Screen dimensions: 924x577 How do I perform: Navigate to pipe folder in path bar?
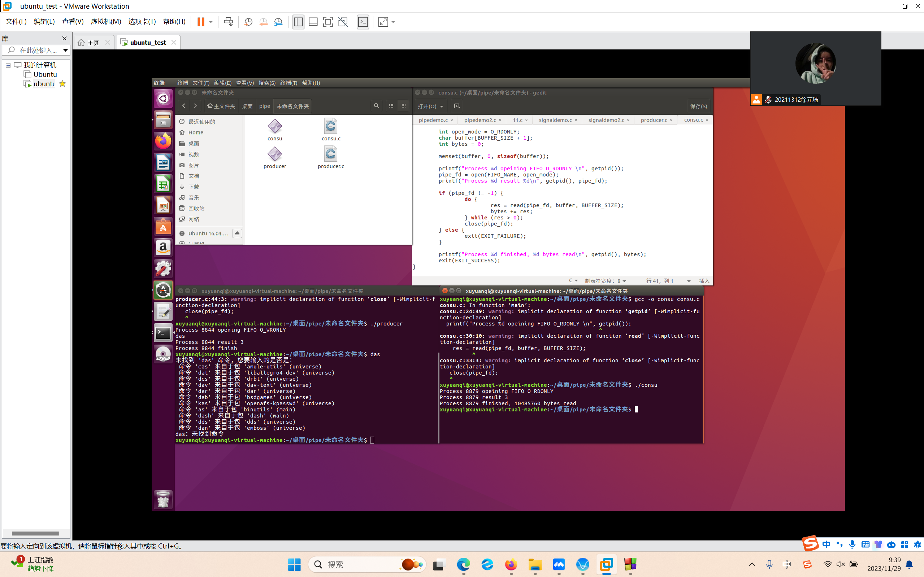(x=264, y=106)
